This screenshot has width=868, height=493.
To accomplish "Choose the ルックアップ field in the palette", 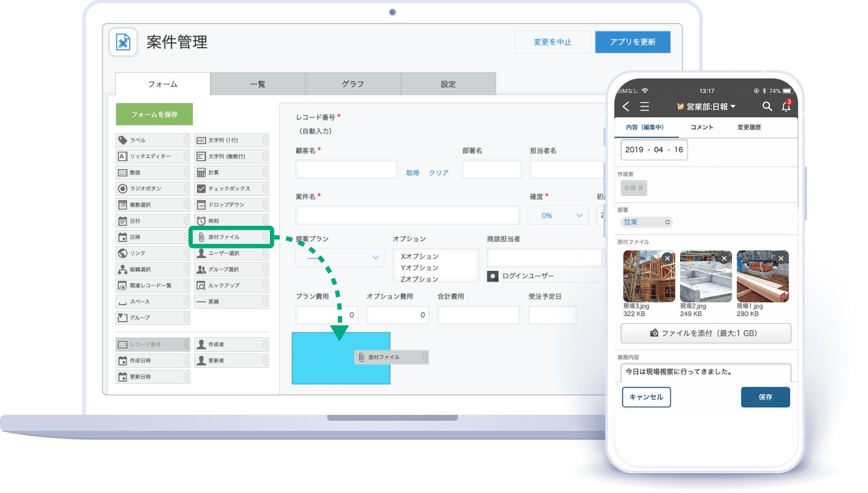I will click(x=231, y=286).
